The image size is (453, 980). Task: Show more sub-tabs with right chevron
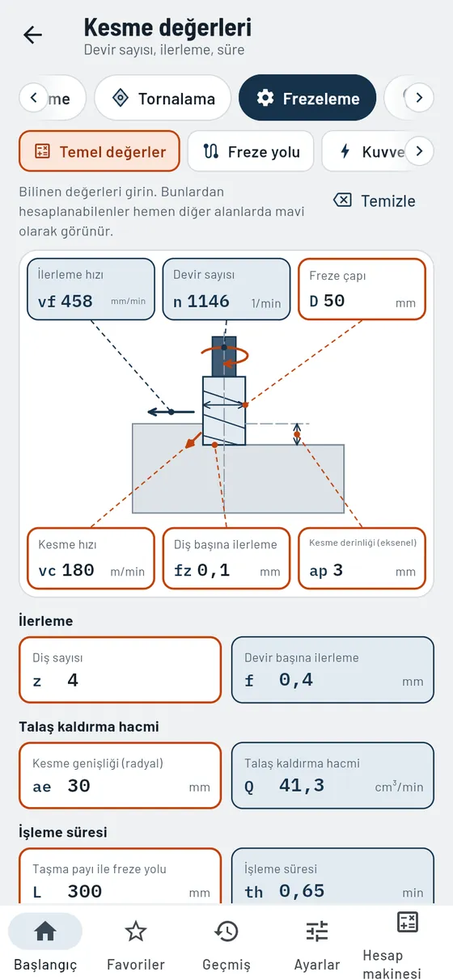click(x=418, y=151)
